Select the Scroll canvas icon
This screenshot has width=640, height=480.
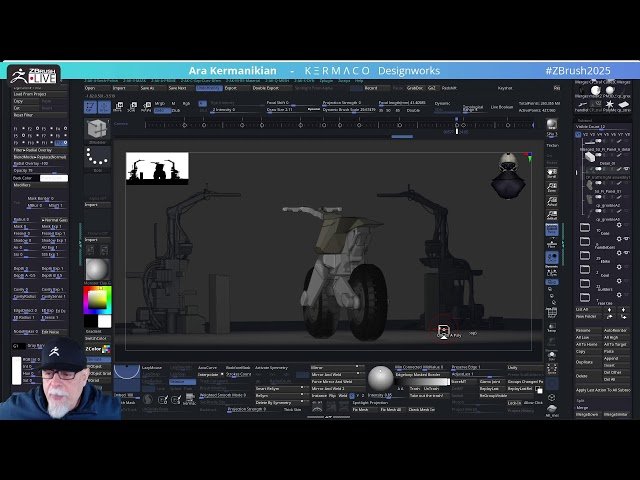pyautogui.click(x=552, y=173)
